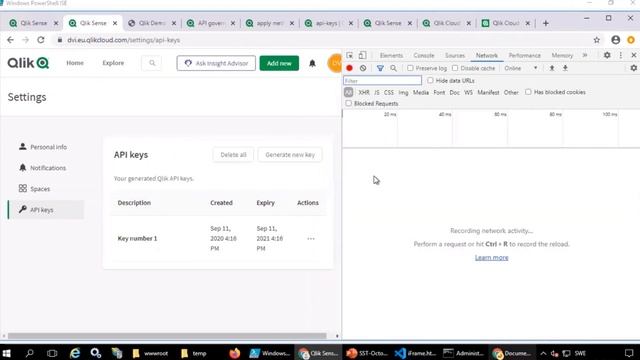
Task: Stop recording network log red button
Action: click(349, 68)
